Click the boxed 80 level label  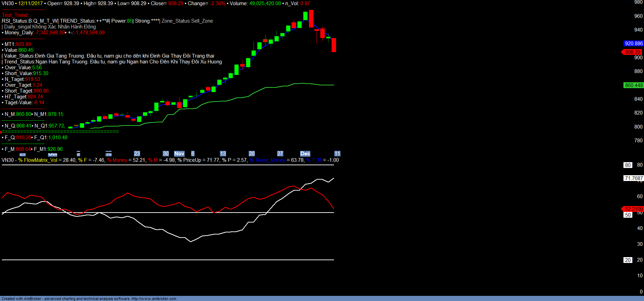(x=628, y=165)
